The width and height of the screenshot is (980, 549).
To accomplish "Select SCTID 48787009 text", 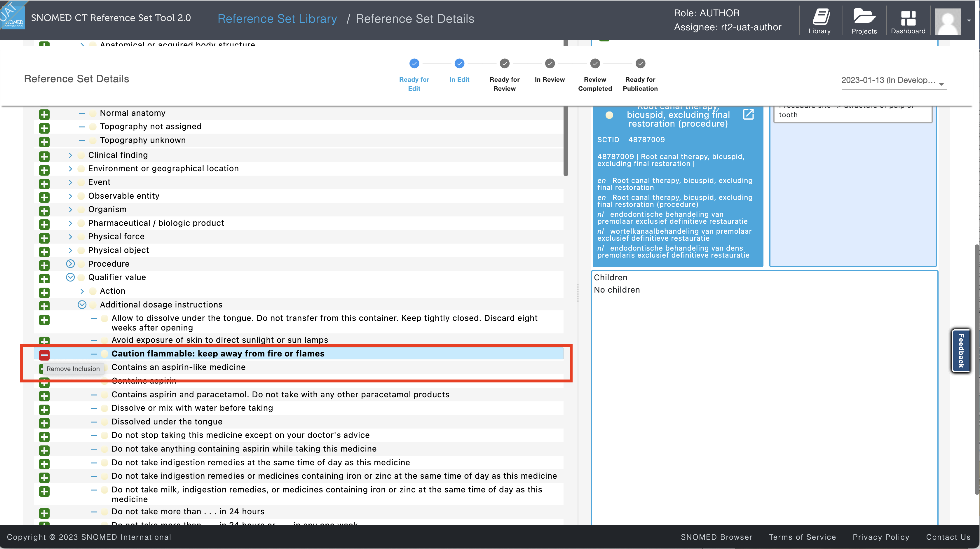I will pyautogui.click(x=631, y=139).
